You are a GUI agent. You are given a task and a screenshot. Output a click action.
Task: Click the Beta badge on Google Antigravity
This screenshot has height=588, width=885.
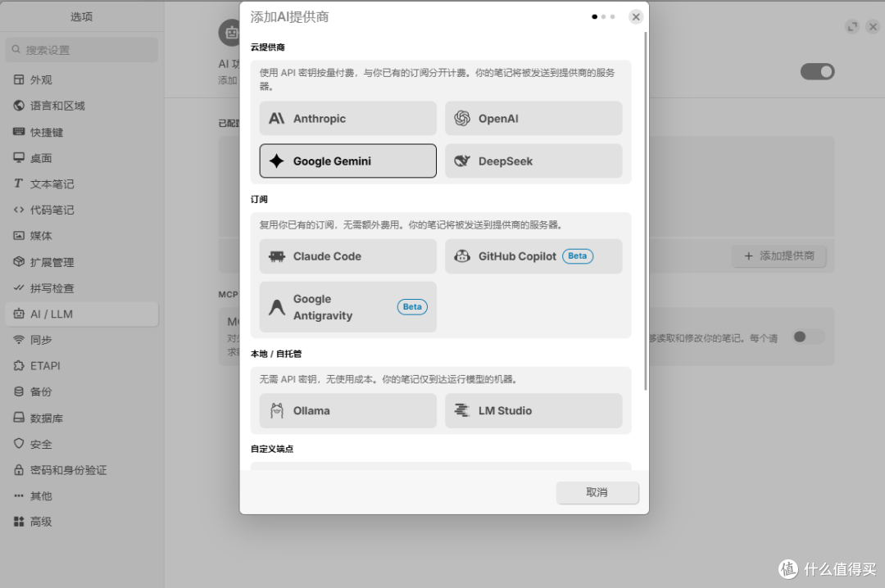click(x=412, y=307)
